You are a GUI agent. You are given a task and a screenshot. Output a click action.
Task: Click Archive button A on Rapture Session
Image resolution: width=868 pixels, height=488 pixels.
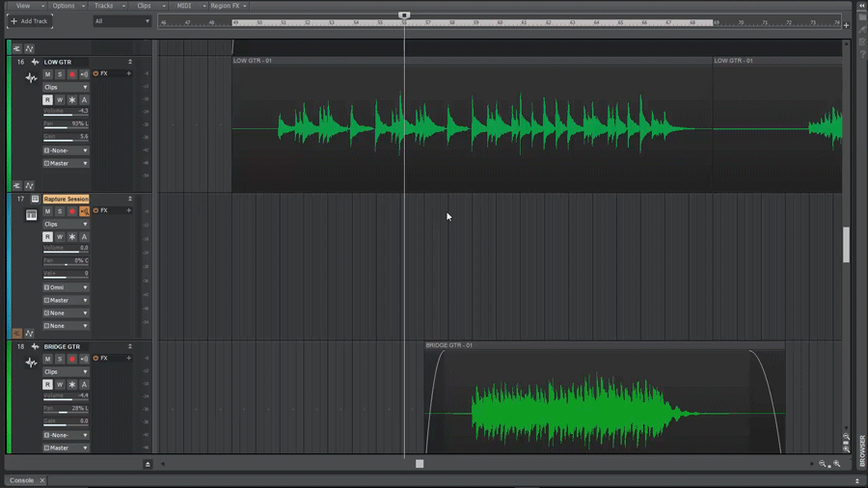pyautogui.click(x=84, y=237)
